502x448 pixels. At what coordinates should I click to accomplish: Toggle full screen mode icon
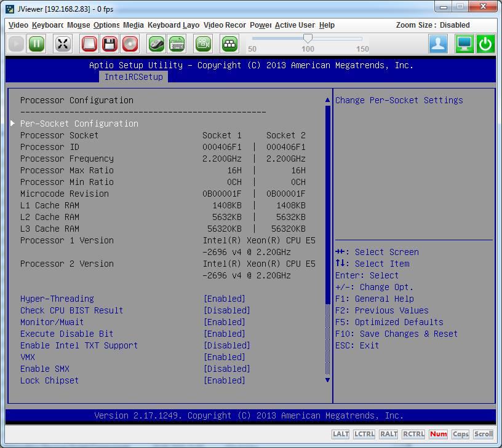tap(62, 44)
